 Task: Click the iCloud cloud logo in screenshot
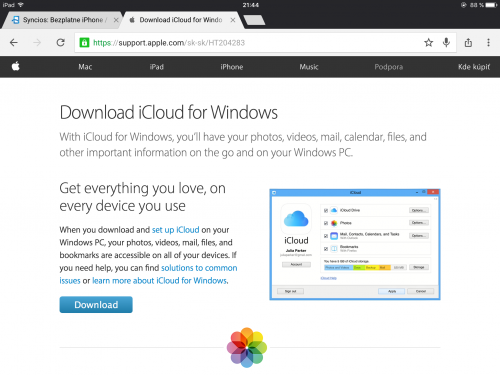(x=296, y=218)
